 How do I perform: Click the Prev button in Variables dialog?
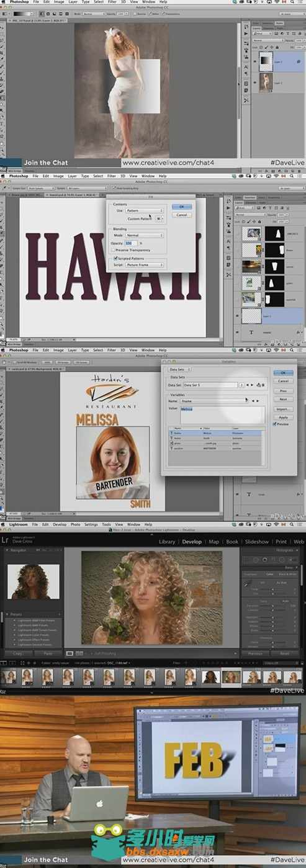click(x=283, y=391)
